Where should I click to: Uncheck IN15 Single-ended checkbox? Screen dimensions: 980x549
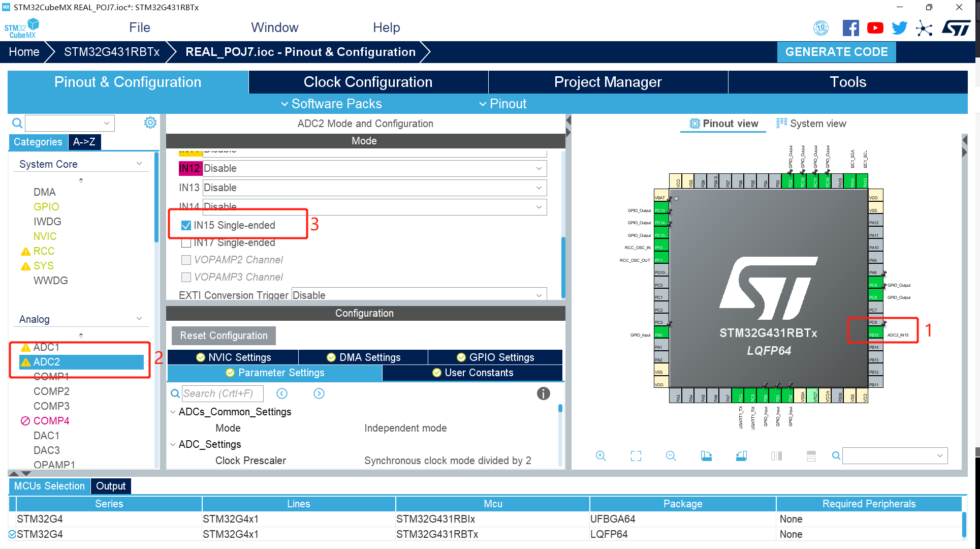click(186, 225)
